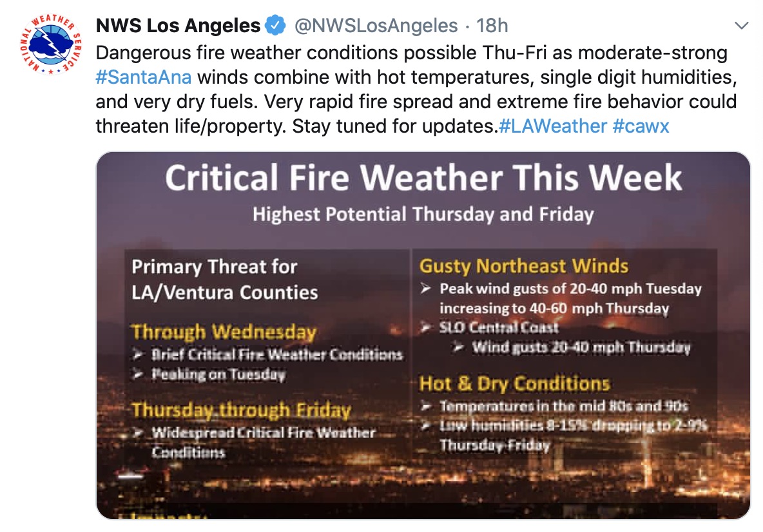Image resolution: width=763 pixels, height=532 pixels.
Task: Click 'Primary Threat for LA/Ventura Counties' in graphic
Action: coord(225,280)
